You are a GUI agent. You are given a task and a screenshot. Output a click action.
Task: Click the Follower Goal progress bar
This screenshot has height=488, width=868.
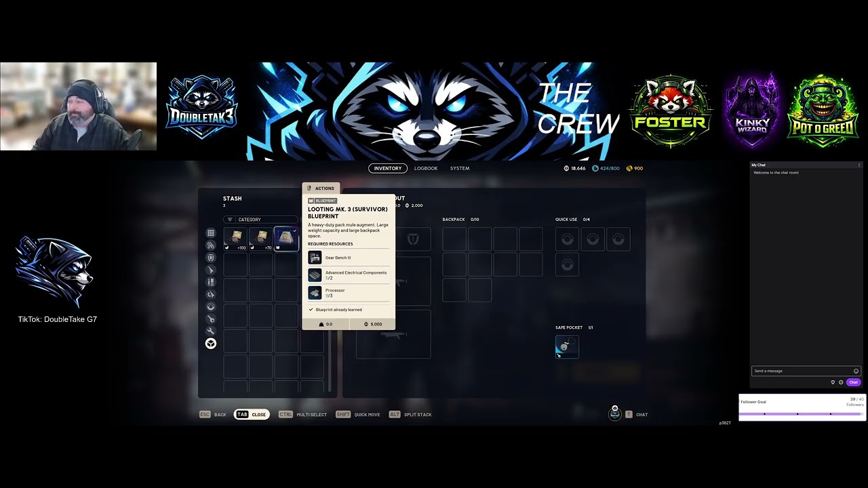coord(802,413)
